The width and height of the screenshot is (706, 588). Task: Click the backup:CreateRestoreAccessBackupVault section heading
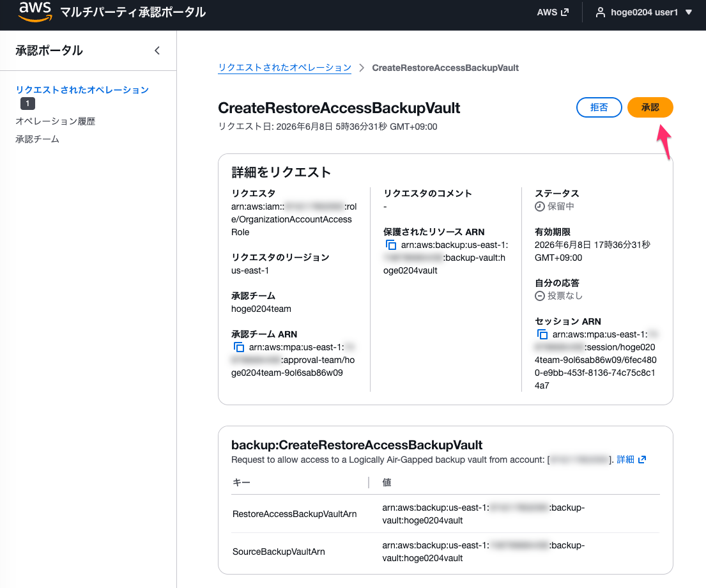(357, 445)
